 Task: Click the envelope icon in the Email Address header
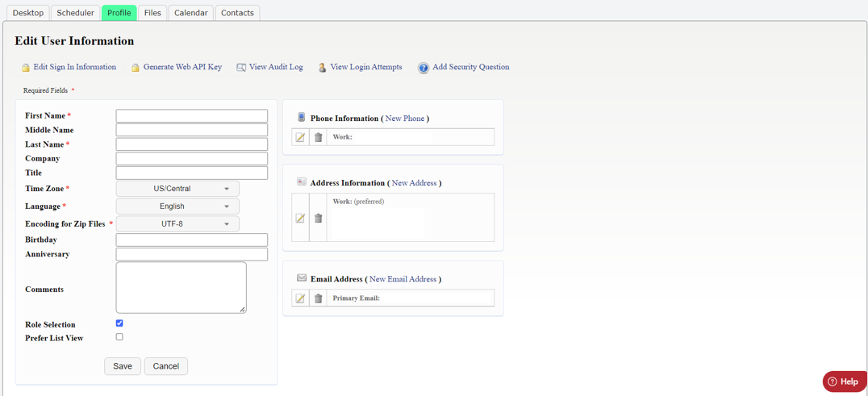click(x=302, y=277)
